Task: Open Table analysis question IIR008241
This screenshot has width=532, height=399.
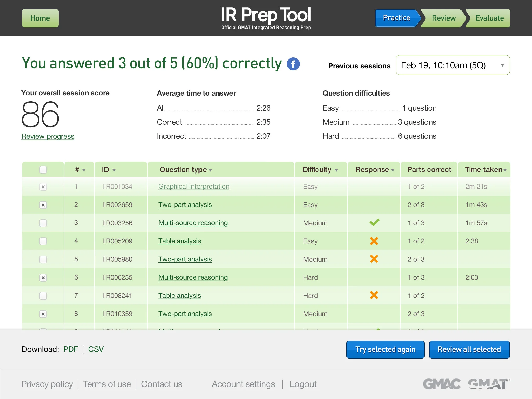Action: 179,296
